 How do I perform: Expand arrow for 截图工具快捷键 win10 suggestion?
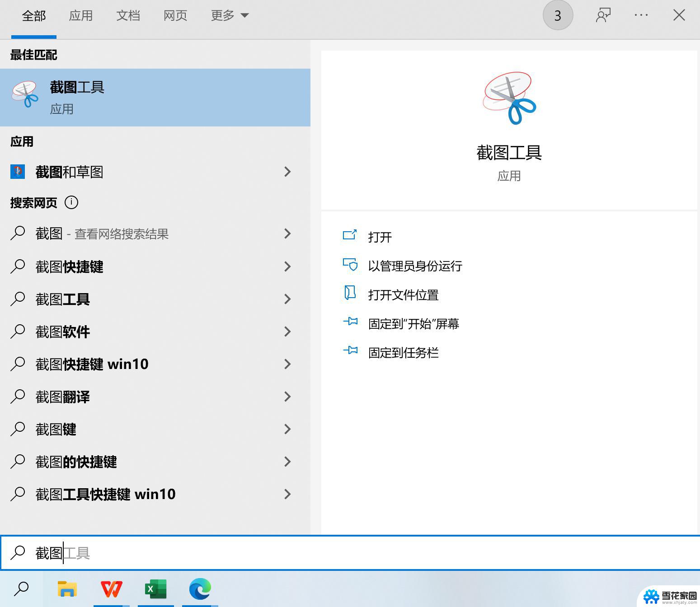(287, 494)
